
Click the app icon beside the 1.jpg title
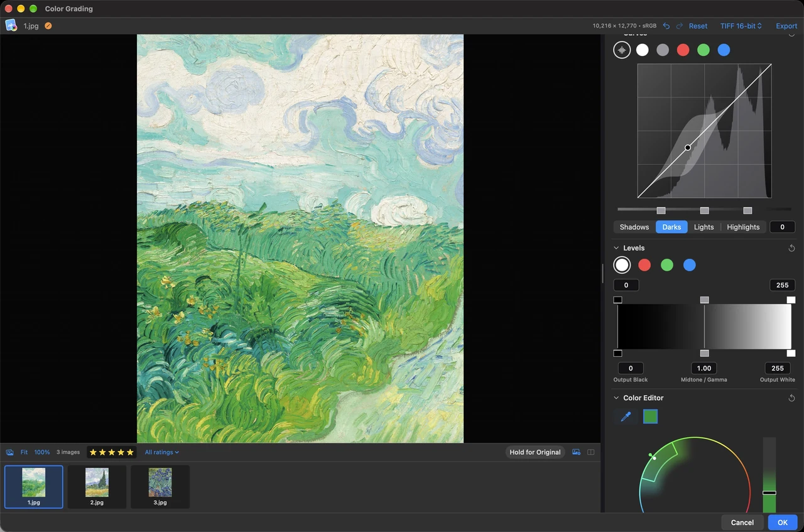click(11, 26)
